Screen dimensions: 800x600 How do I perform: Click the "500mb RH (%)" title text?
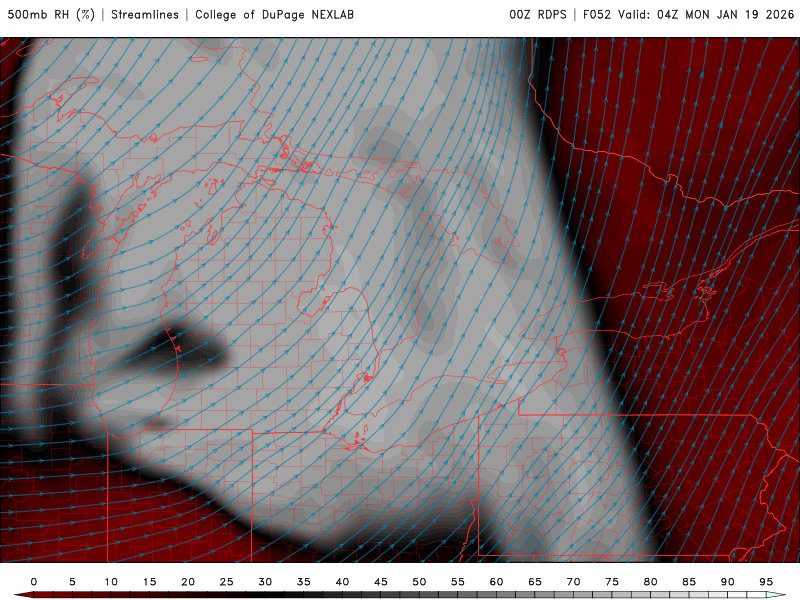point(51,15)
